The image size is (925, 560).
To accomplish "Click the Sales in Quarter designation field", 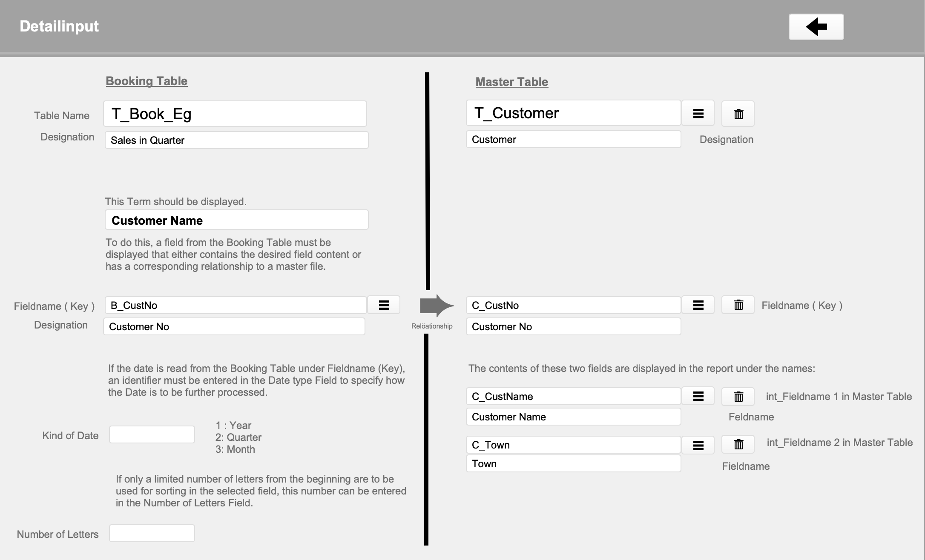I will tap(236, 140).
